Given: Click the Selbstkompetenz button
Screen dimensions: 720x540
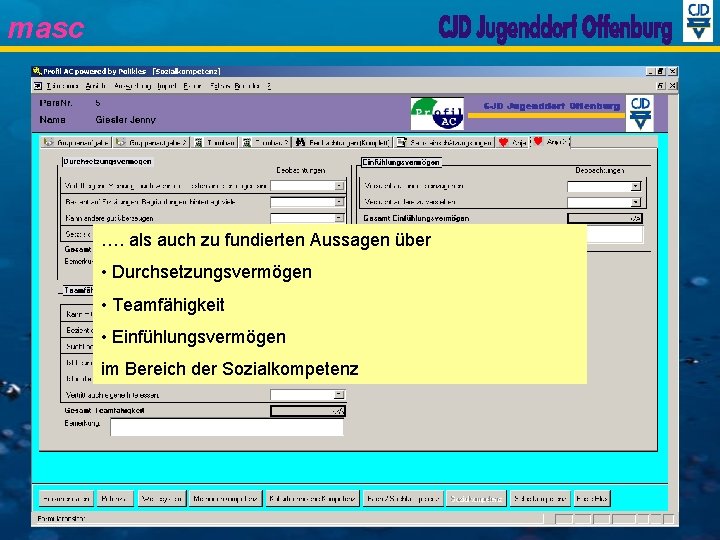Looking at the screenshot, I should coord(540,499).
